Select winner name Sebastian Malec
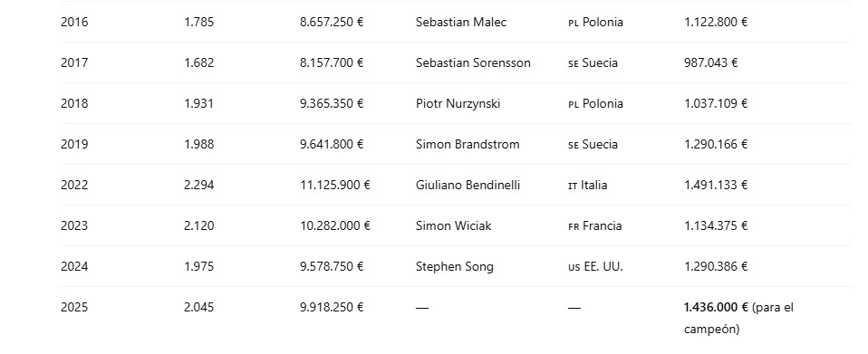 (x=461, y=22)
